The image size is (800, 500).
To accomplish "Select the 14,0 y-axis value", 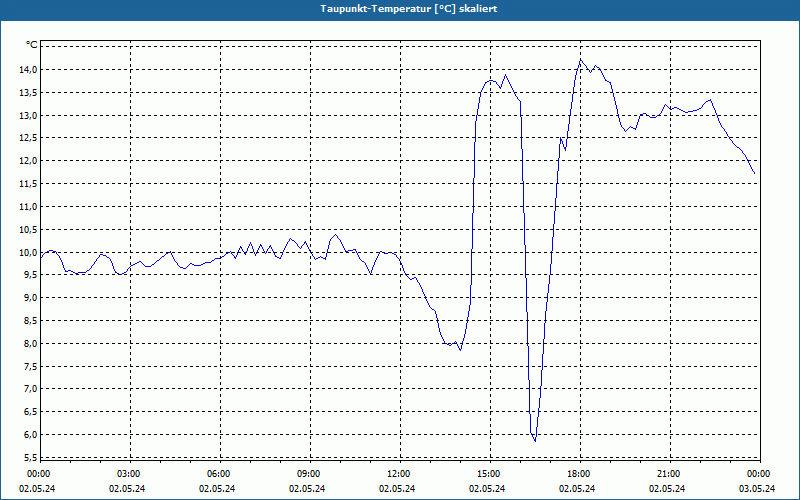I will tap(30, 69).
